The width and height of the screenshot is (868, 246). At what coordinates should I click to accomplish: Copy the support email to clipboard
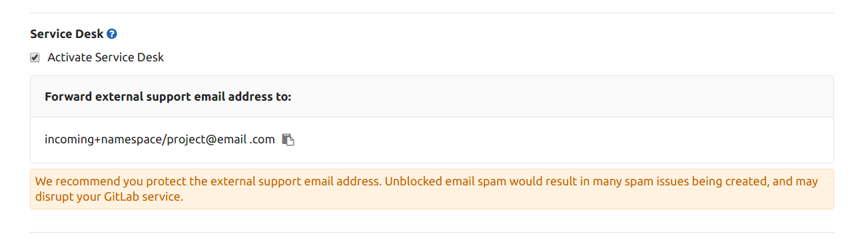pos(288,139)
